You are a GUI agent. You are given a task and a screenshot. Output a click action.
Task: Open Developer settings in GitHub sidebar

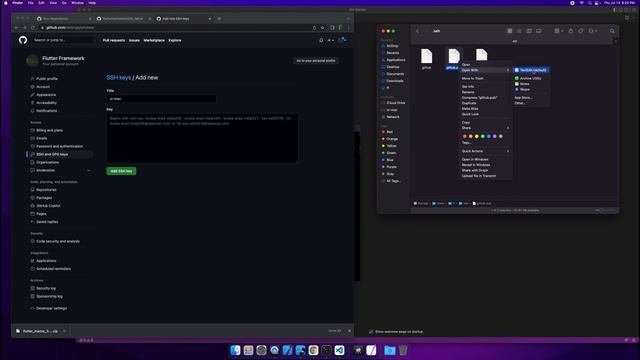pyautogui.click(x=51, y=308)
